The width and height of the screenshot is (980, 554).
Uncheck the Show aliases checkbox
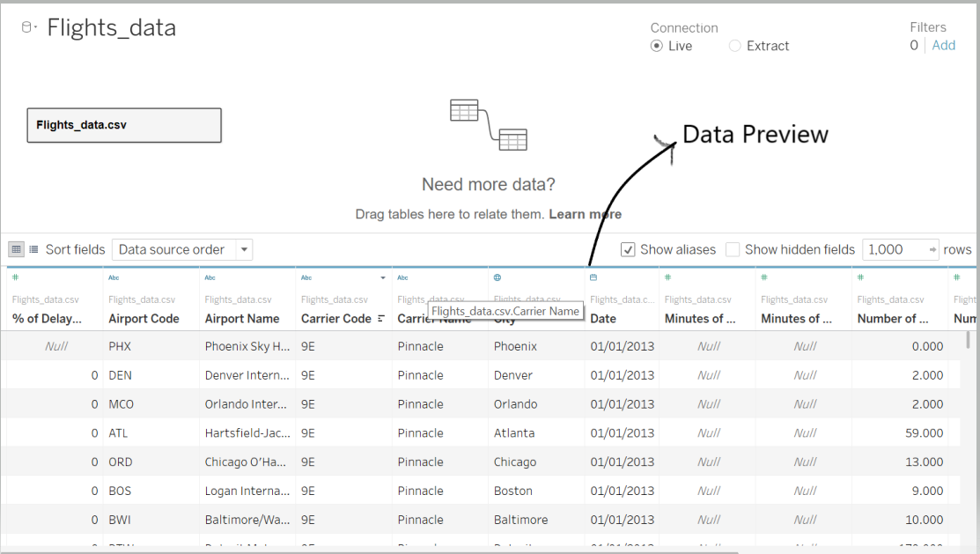click(628, 249)
